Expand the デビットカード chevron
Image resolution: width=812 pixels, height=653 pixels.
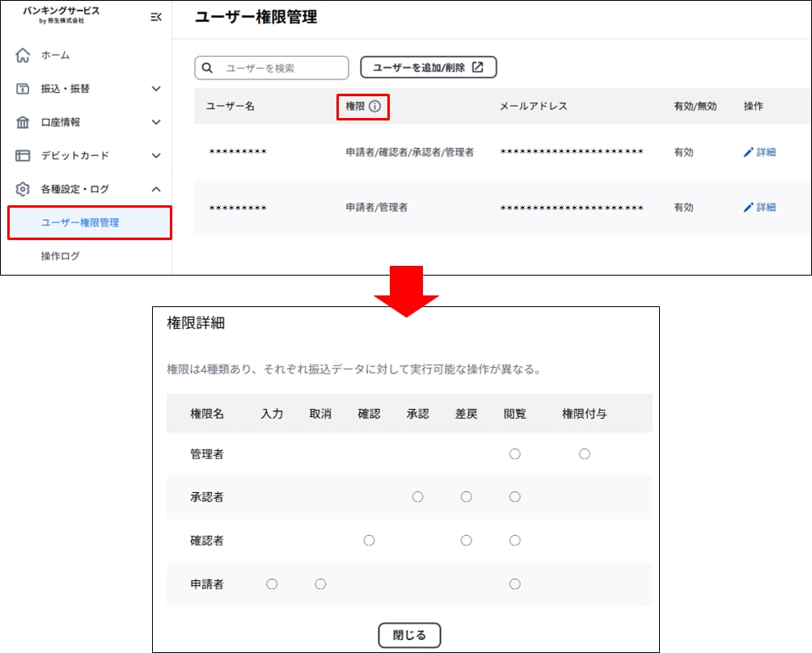(x=156, y=155)
